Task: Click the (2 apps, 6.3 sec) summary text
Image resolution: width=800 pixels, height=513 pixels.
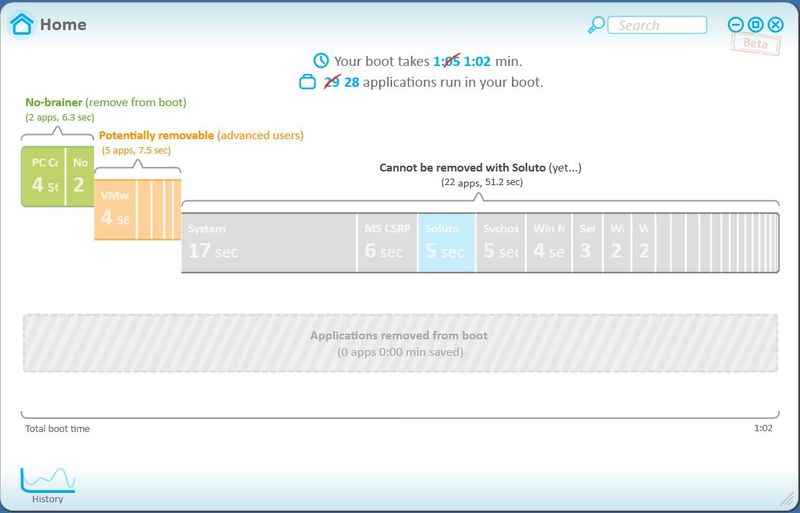Action: coord(60,117)
